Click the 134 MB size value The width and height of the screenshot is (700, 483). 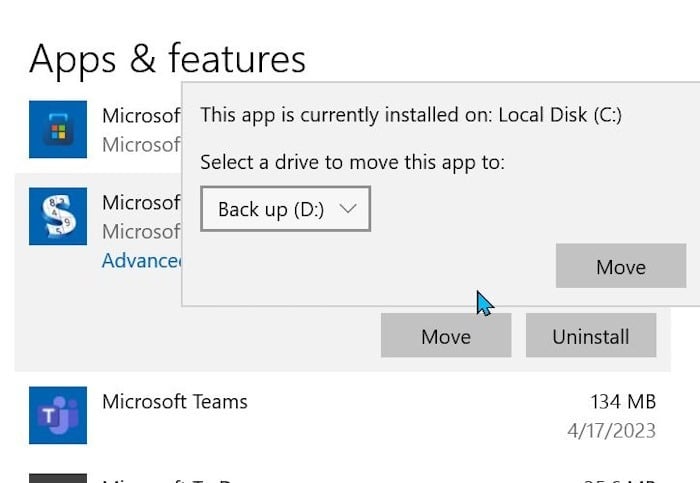[623, 402]
